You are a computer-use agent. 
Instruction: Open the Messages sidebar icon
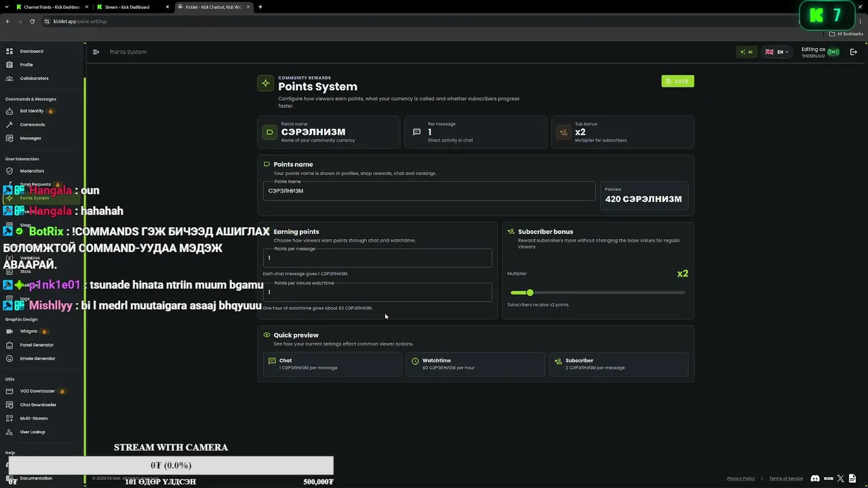coord(9,138)
